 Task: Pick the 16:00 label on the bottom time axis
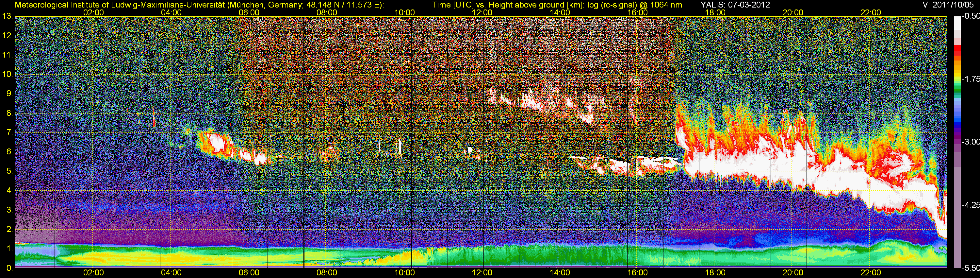tap(638, 273)
